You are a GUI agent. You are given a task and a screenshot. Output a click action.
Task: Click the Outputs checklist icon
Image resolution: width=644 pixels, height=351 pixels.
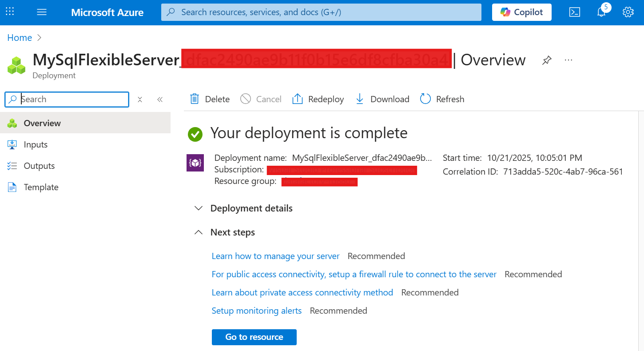[12, 166]
